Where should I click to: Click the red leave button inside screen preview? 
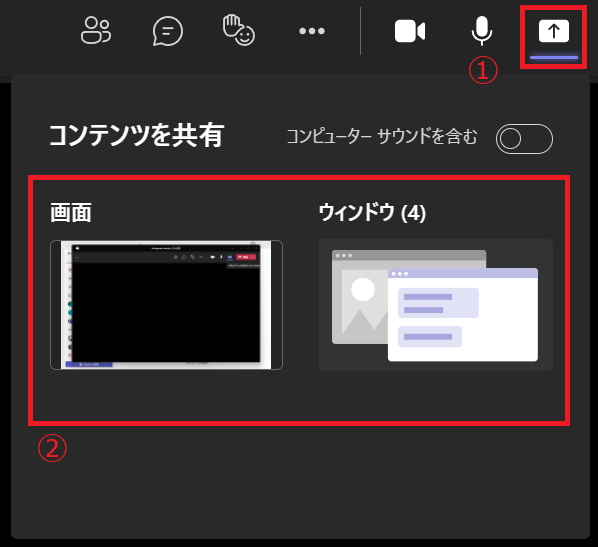tap(246, 257)
